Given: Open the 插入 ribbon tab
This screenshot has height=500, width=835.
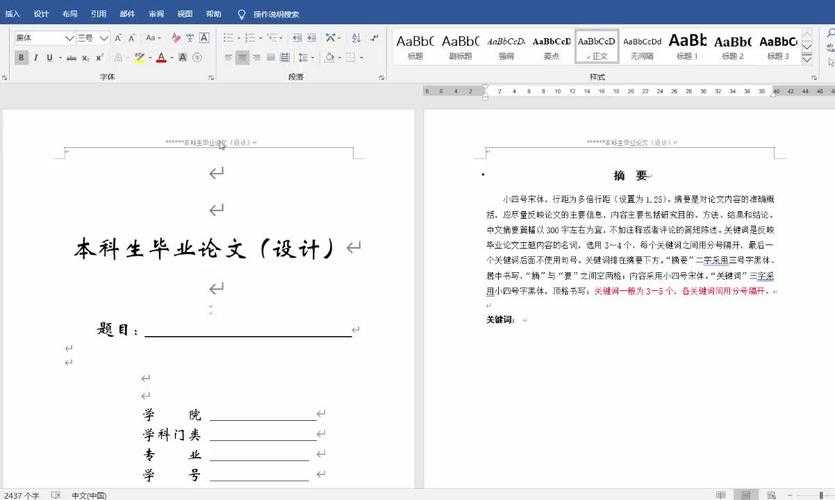Looking at the screenshot, I should 12,14.
